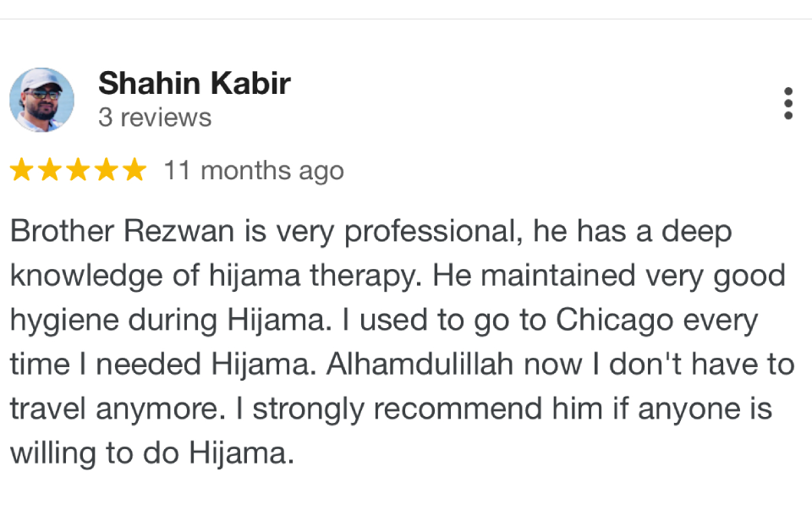This screenshot has height=532, width=812.
Task: Open Shahin Kabir's profile photo
Action: [x=42, y=100]
